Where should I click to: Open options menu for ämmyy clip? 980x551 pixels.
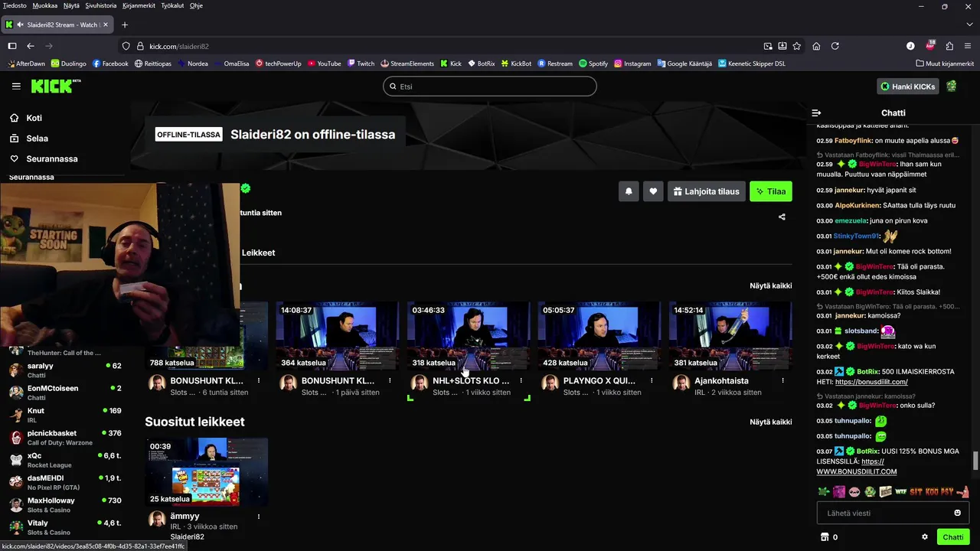tap(259, 517)
